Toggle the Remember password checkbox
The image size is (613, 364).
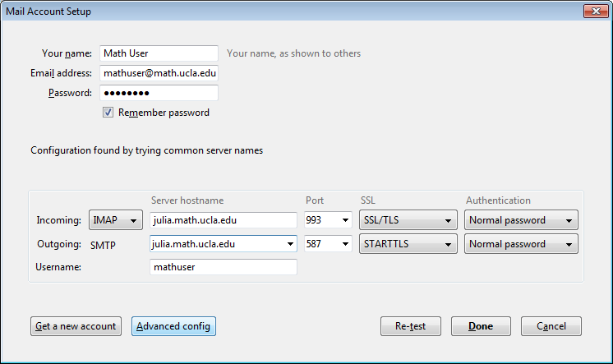pyautogui.click(x=108, y=113)
